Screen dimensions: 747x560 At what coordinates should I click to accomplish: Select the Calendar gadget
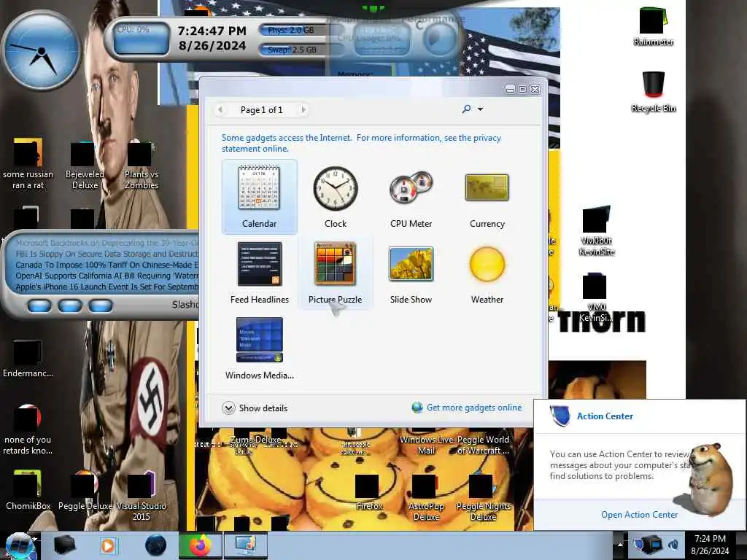259,197
